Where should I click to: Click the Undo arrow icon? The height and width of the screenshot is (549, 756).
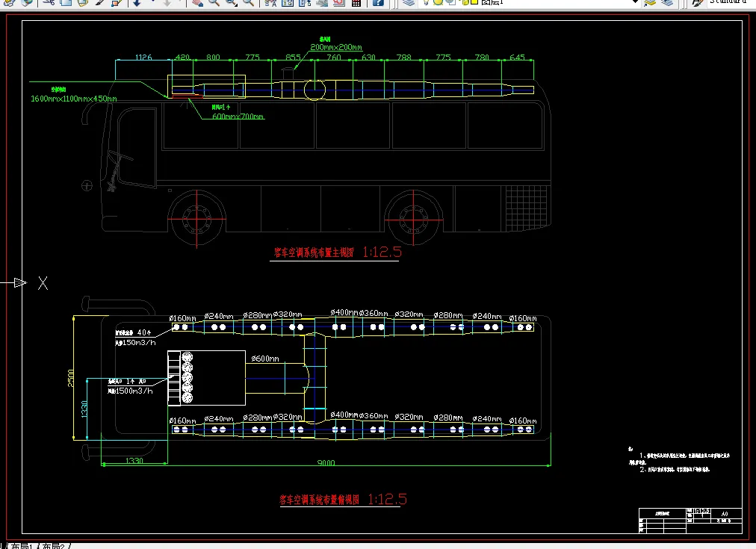point(137,2)
